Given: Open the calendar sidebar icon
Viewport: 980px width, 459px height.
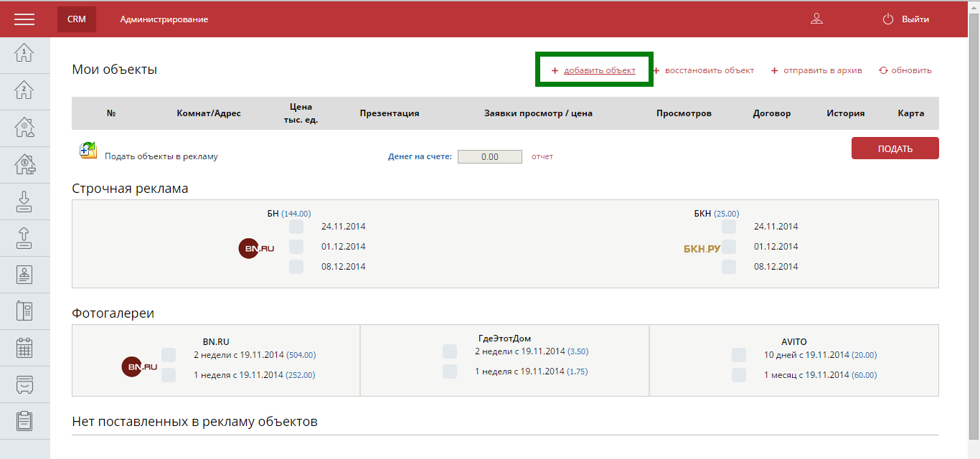Looking at the screenshot, I should click(24, 347).
